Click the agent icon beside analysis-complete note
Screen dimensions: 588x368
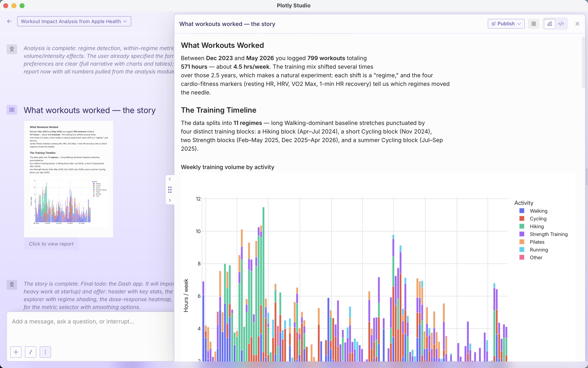(12, 49)
